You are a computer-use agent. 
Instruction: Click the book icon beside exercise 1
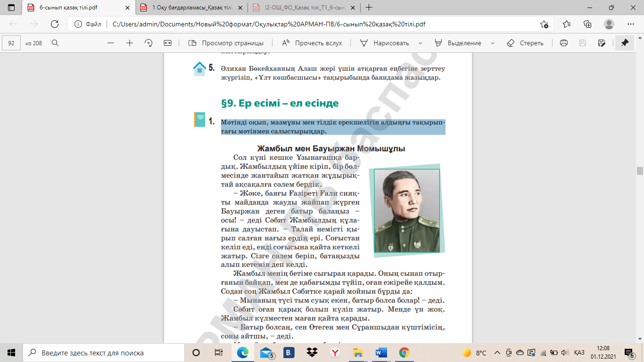pyautogui.click(x=199, y=120)
